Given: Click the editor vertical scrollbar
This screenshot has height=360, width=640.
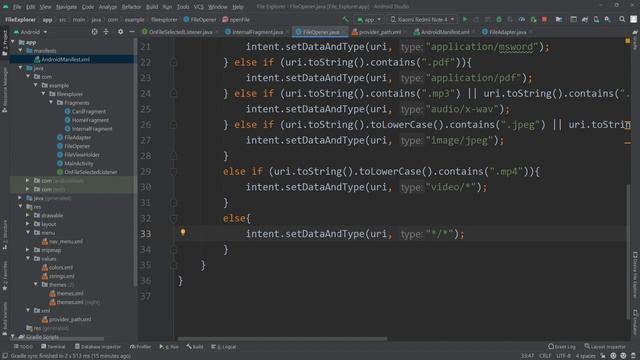Looking at the screenshot, I should point(628,252).
